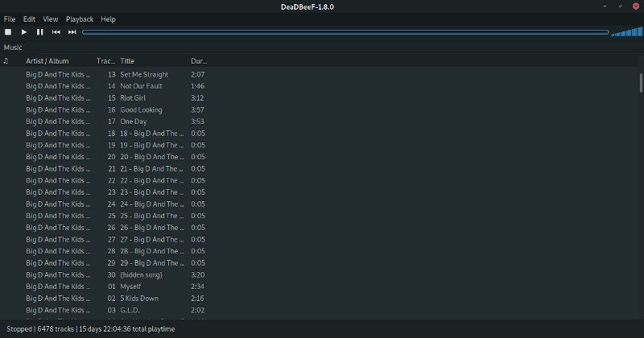Select the track titled '27 - Big D And The ...'
Screen dimensions: 644x338
(x=152, y=240)
